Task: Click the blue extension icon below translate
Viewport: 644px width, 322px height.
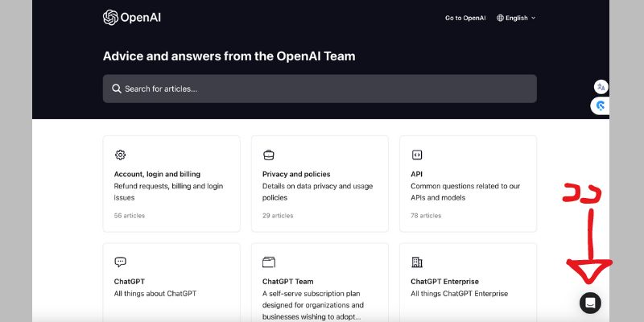Action: pos(600,106)
